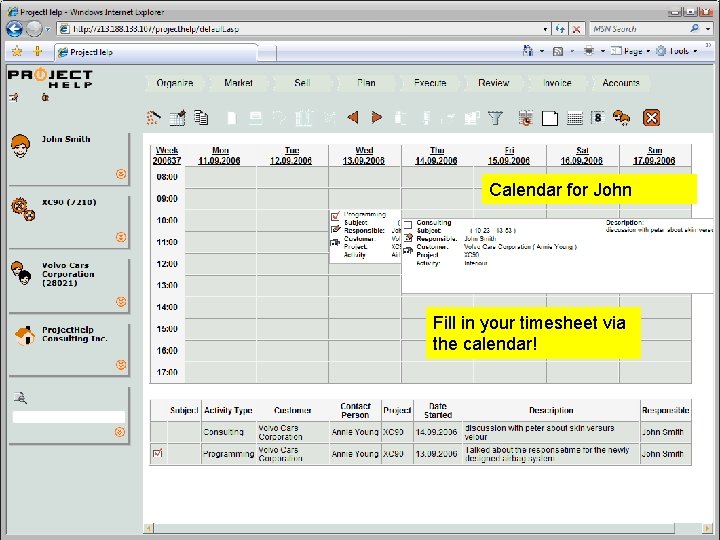The width and height of the screenshot is (720, 540).
Task: Open the Review menu
Action: tap(494, 83)
